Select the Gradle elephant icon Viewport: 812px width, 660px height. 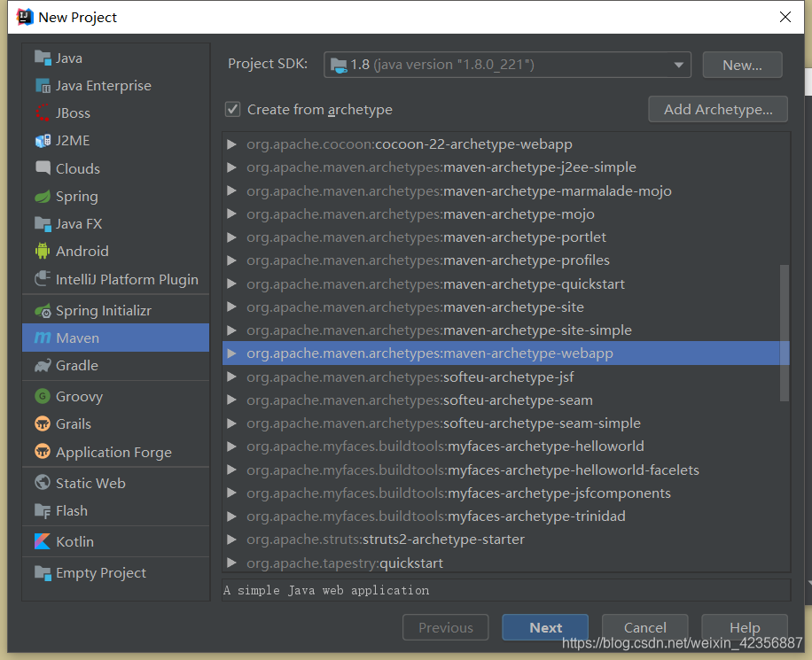point(43,366)
